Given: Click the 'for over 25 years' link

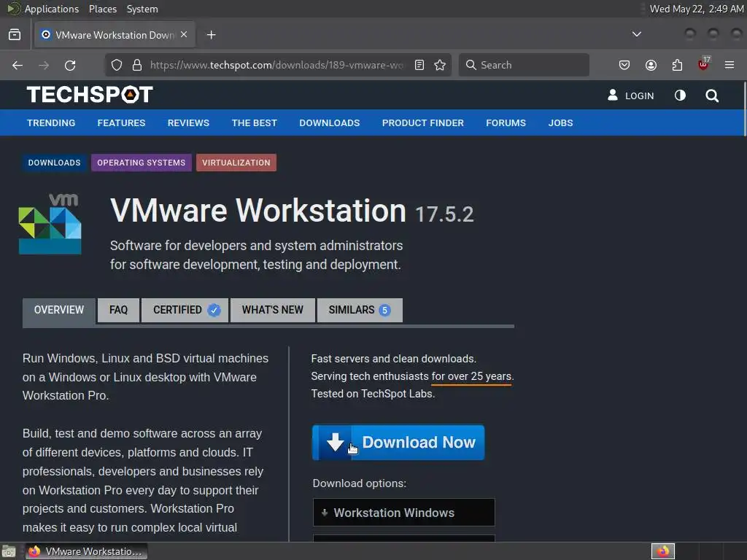Looking at the screenshot, I should tap(471, 376).
